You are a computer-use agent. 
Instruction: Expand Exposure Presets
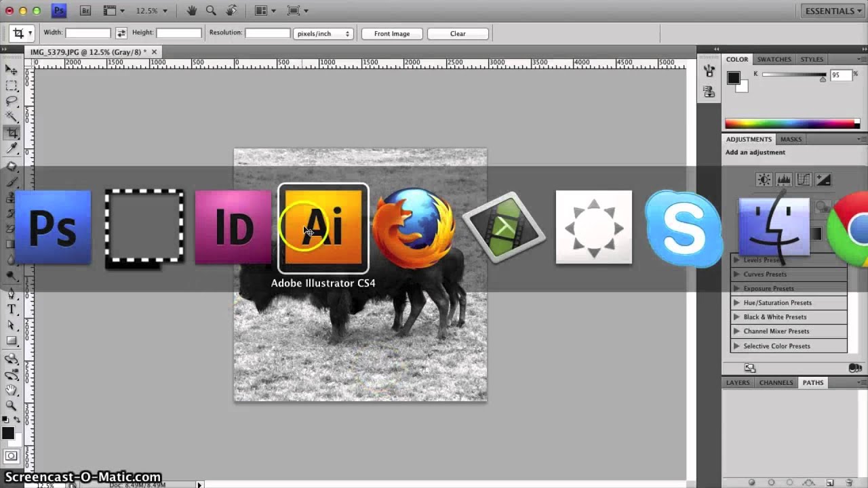[x=736, y=289]
